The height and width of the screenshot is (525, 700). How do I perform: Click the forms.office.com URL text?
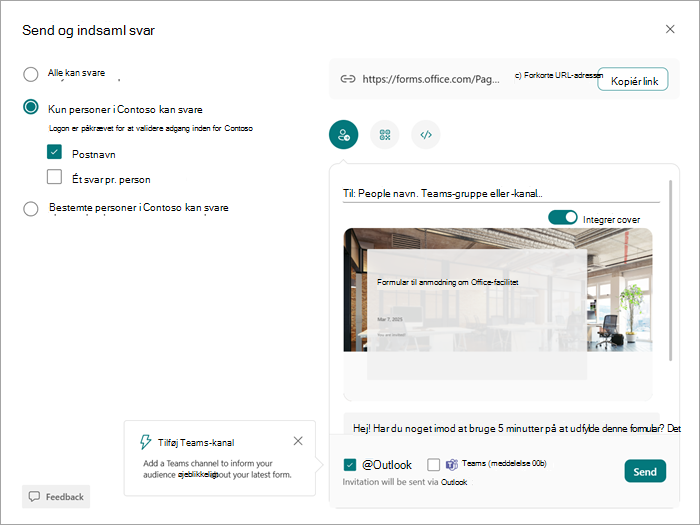[x=431, y=79]
